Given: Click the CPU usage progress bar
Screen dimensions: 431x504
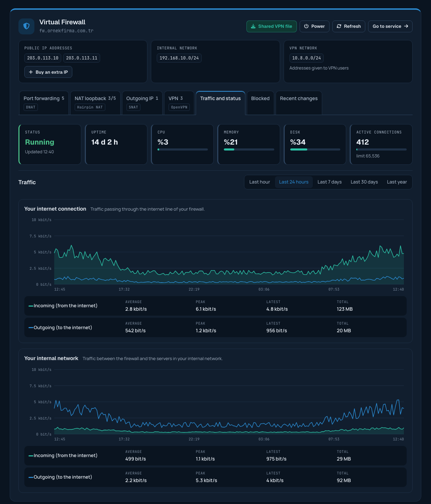Looking at the screenshot, I should click(x=182, y=149).
